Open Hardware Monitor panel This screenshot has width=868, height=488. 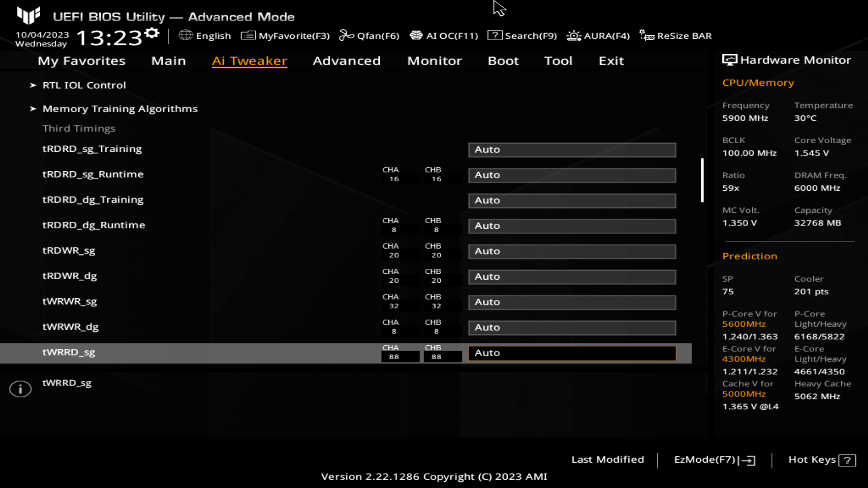click(788, 60)
